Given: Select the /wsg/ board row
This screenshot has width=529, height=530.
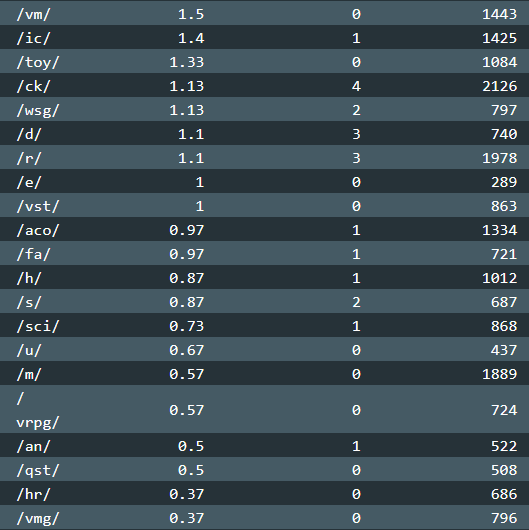Looking at the screenshot, I should coord(264,109).
